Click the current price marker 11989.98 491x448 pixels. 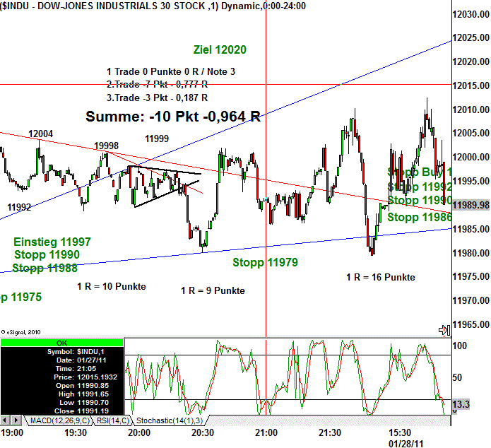[x=471, y=205]
